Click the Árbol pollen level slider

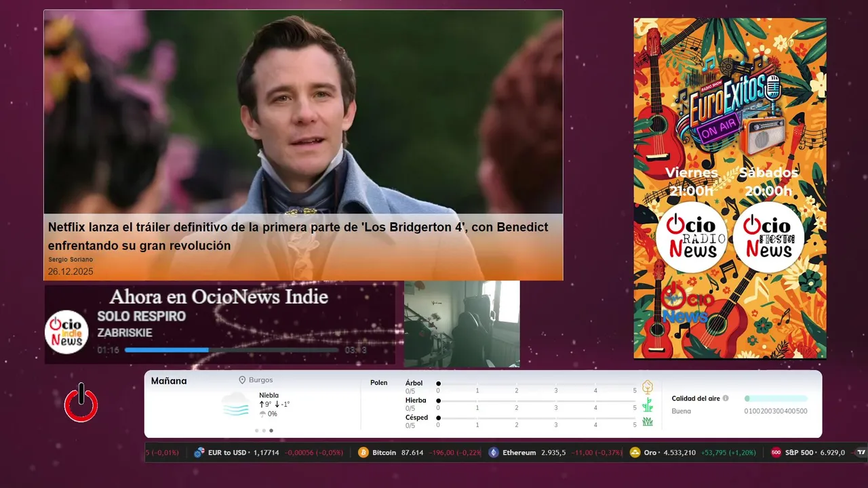tap(536, 384)
